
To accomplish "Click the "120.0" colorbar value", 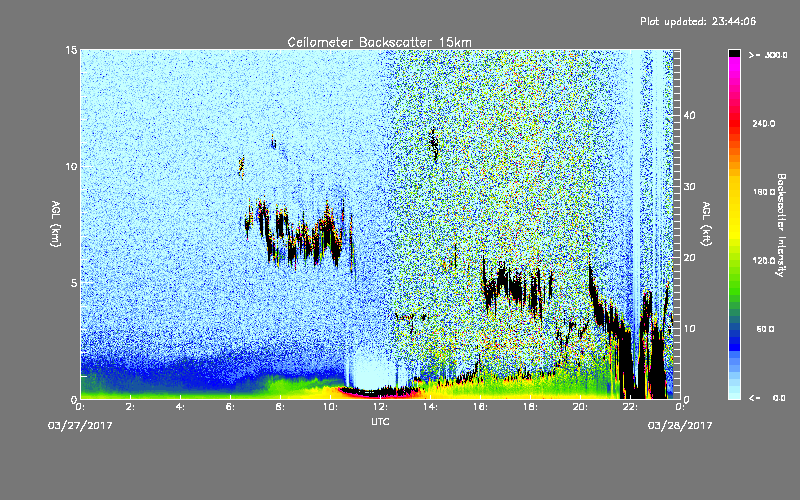I will pyautogui.click(x=764, y=260).
